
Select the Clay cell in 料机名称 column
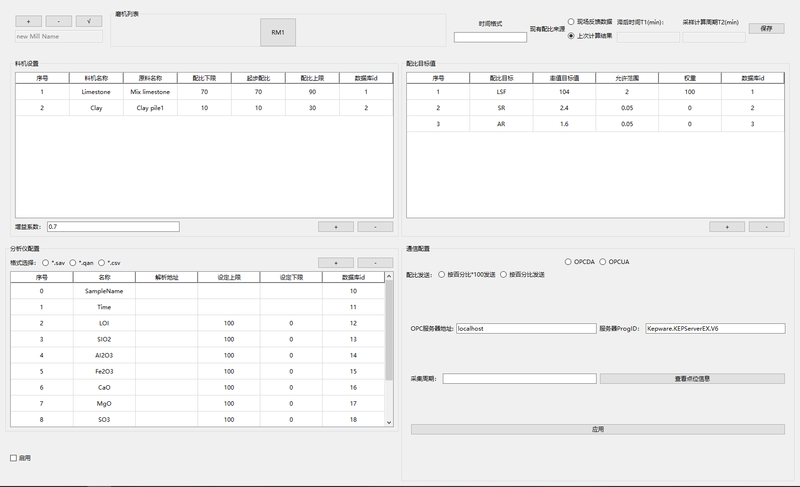point(96,108)
